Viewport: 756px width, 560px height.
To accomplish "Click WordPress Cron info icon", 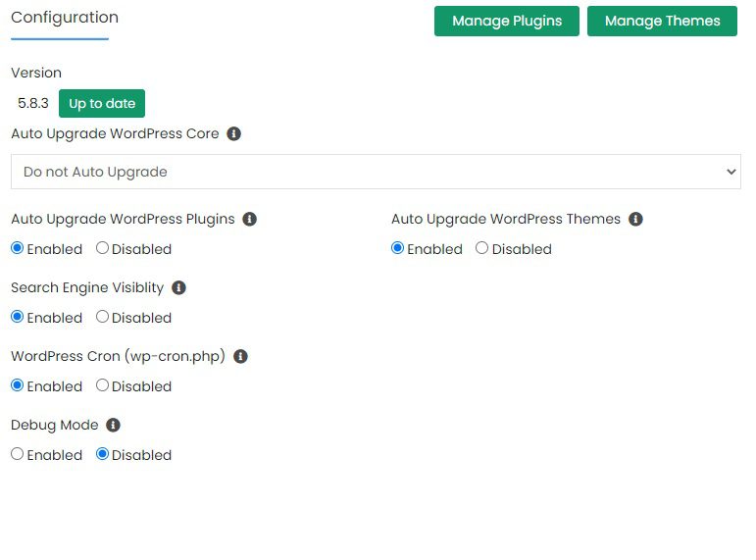I will [240, 356].
